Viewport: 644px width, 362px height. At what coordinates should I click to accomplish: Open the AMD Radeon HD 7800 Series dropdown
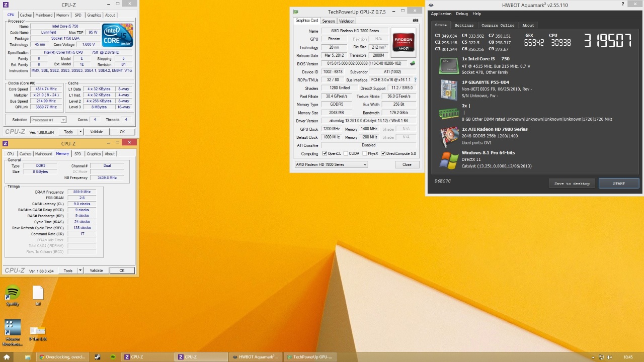tap(331, 164)
